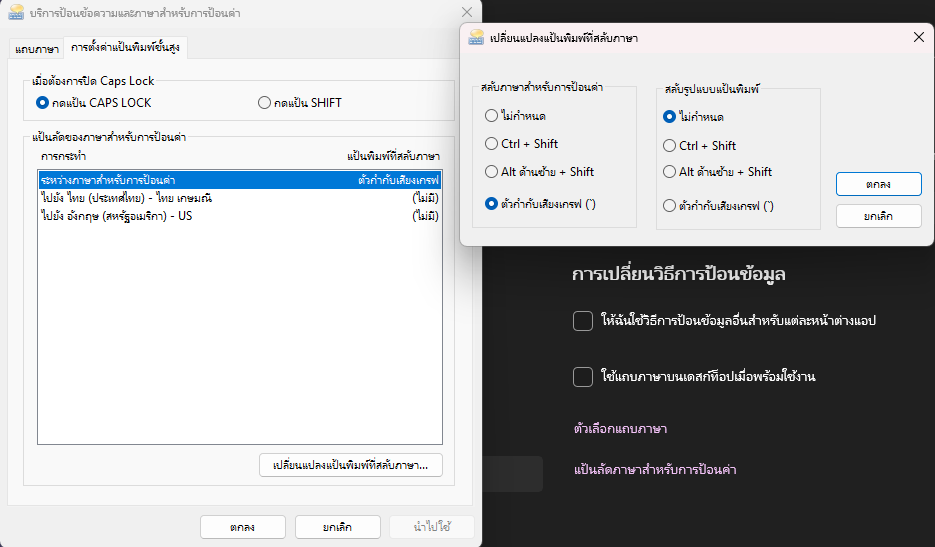Click ตกลง in the เปลี่ยนแปลงแป้นพิมพ์ที่สลับภาษา dialog

[878, 184]
